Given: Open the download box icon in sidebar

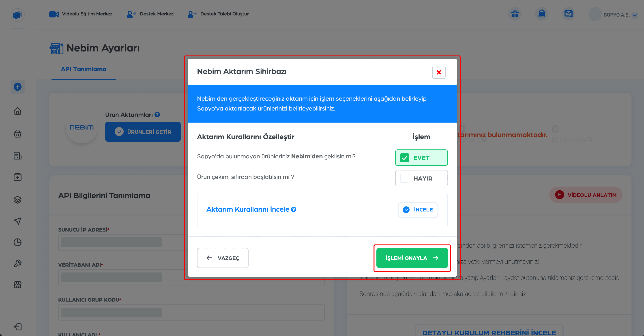Looking at the screenshot, I should (x=17, y=177).
